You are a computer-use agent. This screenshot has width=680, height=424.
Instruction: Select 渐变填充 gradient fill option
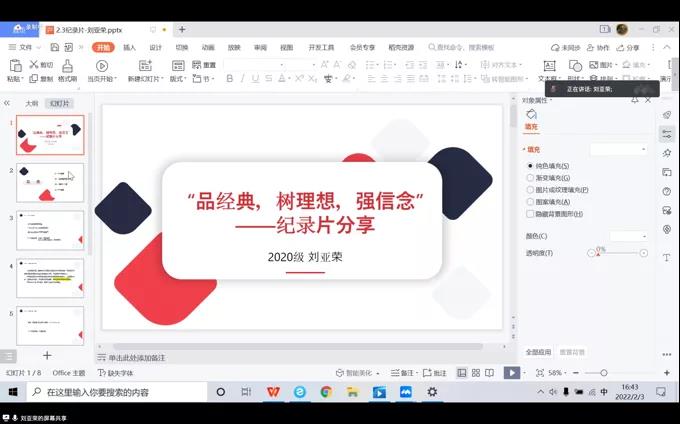[530, 177]
